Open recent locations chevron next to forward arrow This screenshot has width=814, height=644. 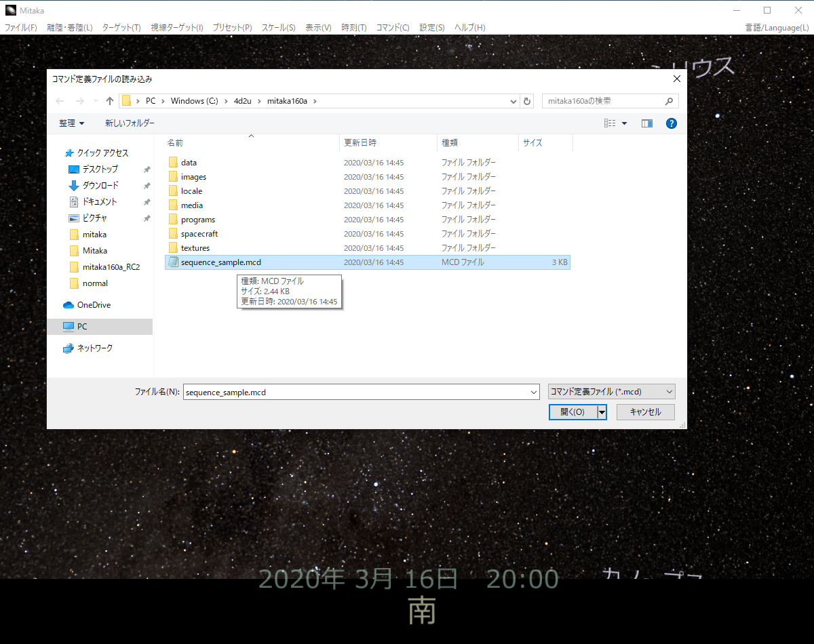pos(94,101)
